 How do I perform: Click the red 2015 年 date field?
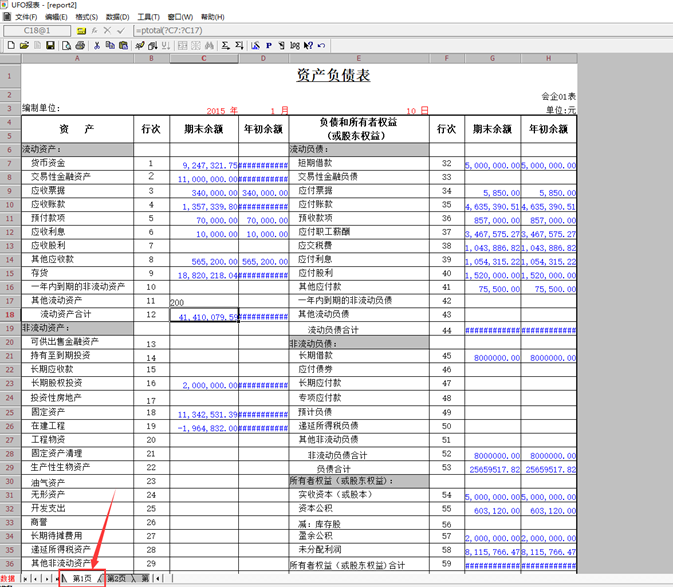222,111
